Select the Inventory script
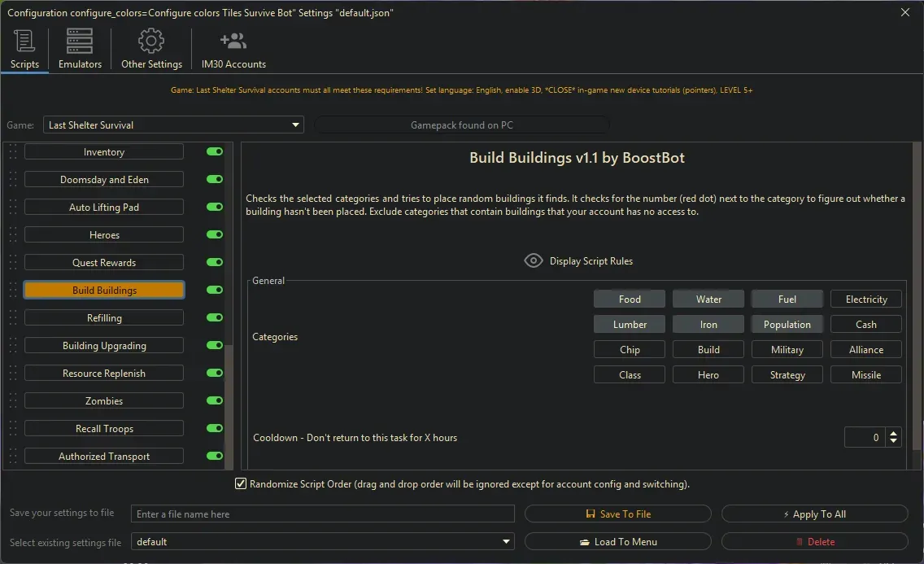The image size is (924, 564). pyautogui.click(x=104, y=152)
